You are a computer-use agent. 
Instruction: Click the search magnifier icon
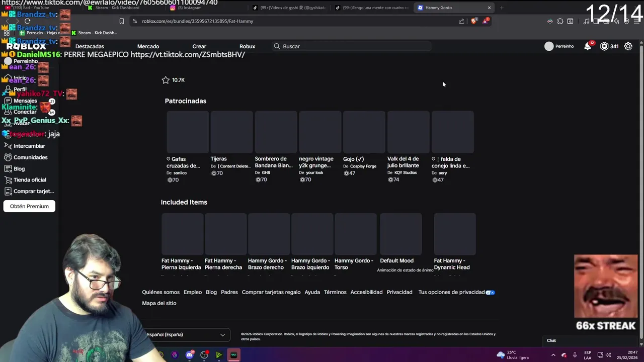277,46
